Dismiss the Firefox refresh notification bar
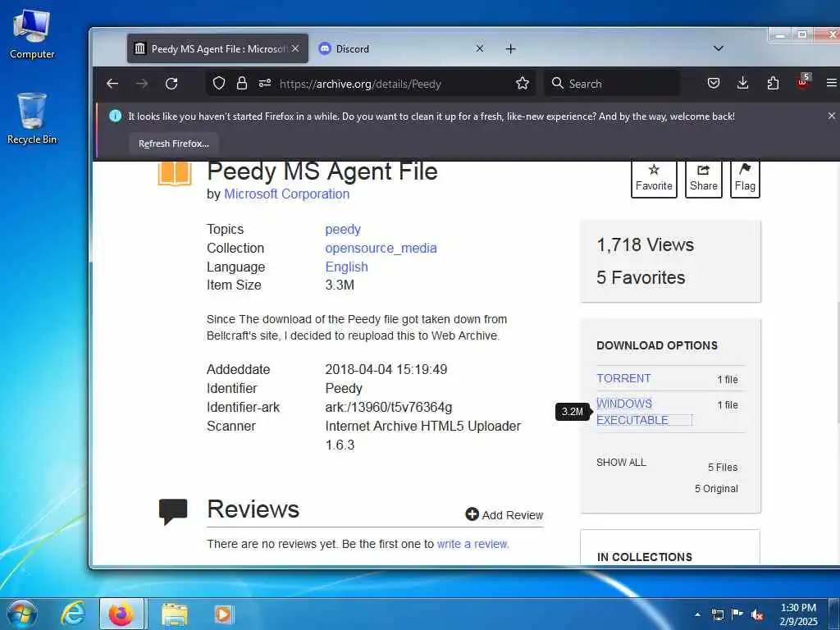The width and height of the screenshot is (840, 630). [x=832, y=116]
